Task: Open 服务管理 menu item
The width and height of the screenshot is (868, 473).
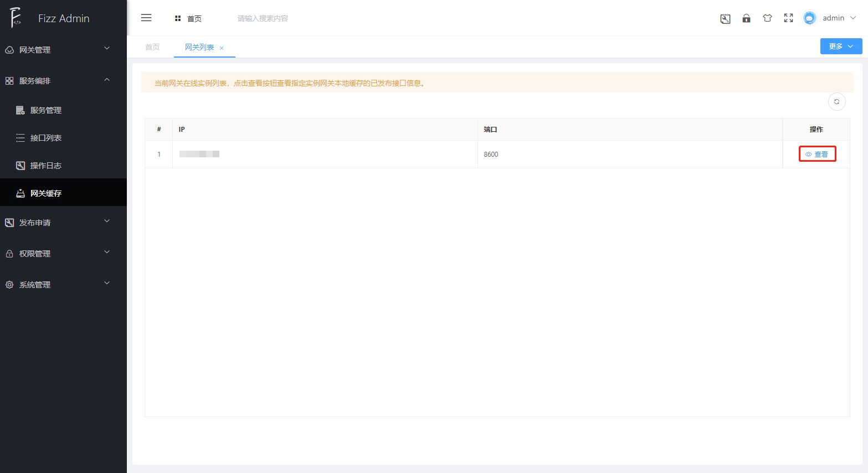Action: [x=64, y=110]
